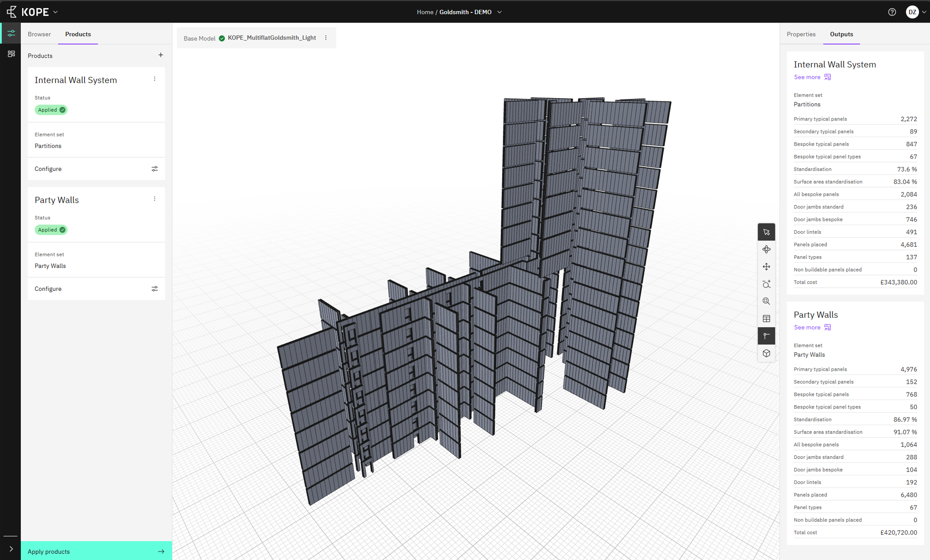930x560 pixels.
Task: Click Internal Wall System total cost £343,380.00
Action: point(898,282)
